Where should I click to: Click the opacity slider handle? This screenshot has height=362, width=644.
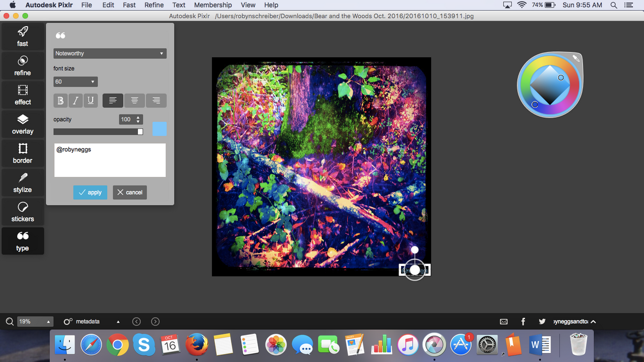(x=140, y=132)
